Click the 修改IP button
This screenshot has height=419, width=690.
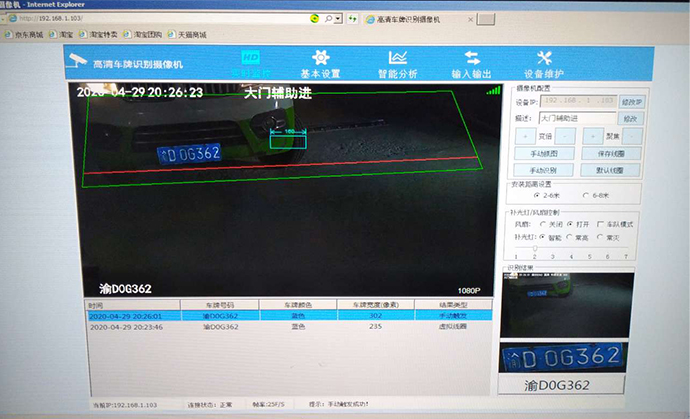[x=631, y=102]
